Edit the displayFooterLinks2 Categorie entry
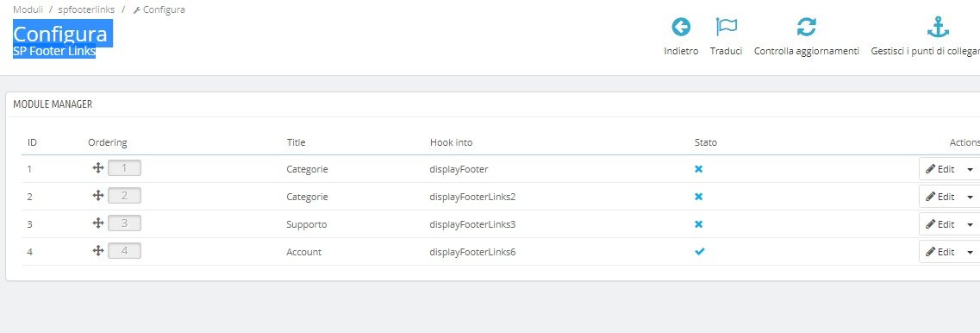This screenshot has width=980, height=333. [x=940, y=197]
